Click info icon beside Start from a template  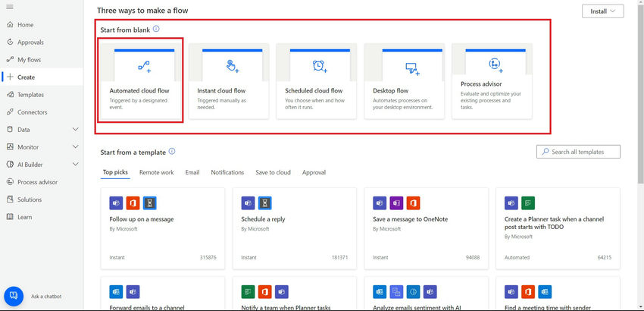point(172,152)
